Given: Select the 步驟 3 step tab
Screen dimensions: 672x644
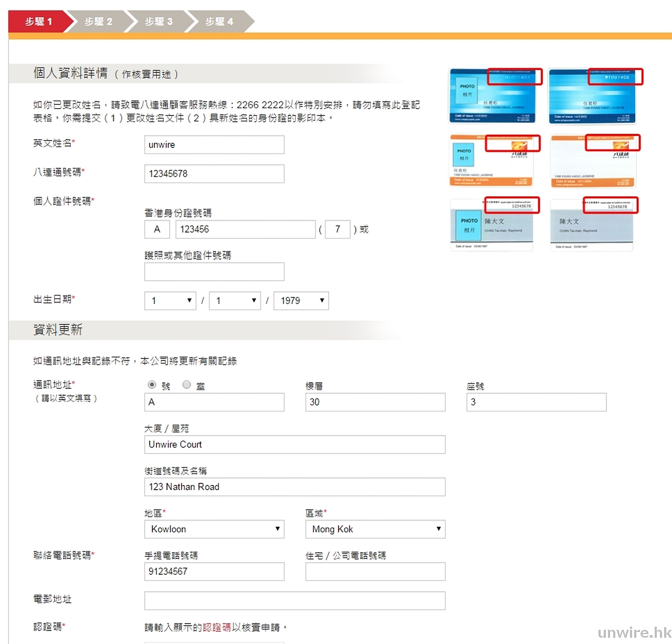Looking at the screenshot, I should coord(159,22).
